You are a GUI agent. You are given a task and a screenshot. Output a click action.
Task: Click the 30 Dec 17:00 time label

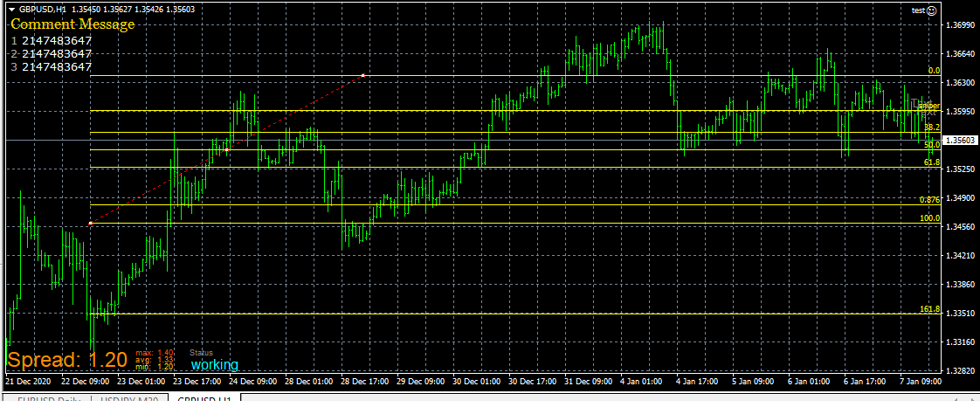click(533, 382)
